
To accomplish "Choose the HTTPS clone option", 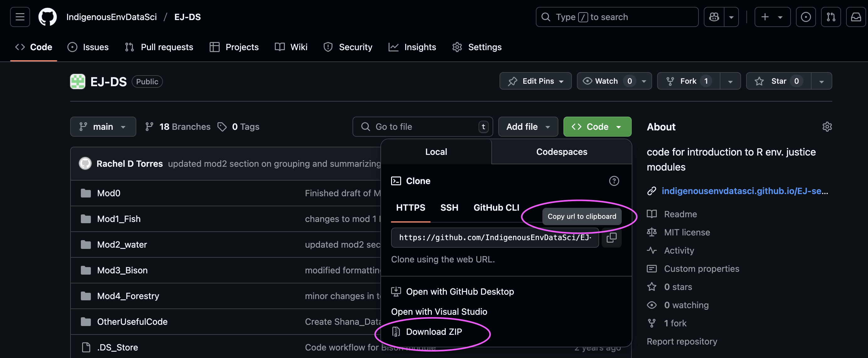I will pyautogui.click(x=410, y=208).
